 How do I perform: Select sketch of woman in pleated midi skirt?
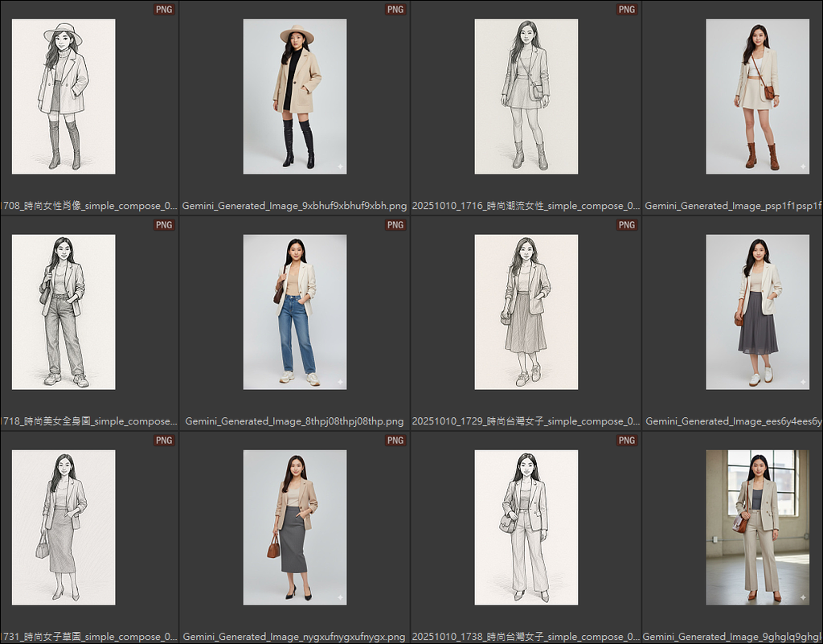tap(526, 312)
